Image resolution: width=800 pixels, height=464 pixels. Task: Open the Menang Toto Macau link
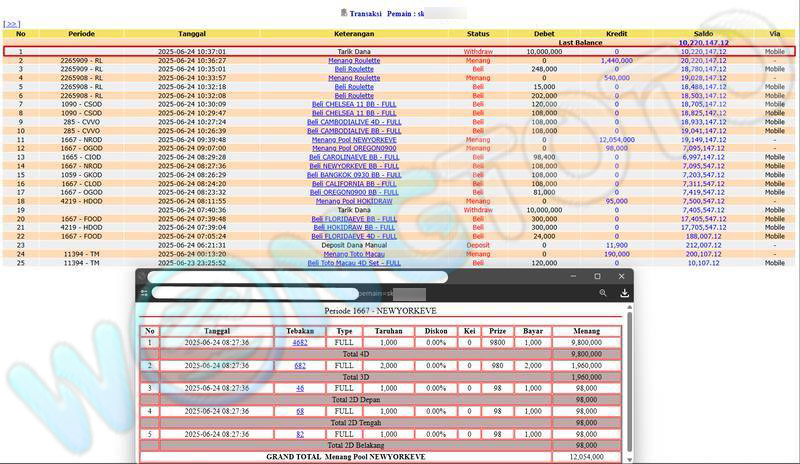click(354, 254)
